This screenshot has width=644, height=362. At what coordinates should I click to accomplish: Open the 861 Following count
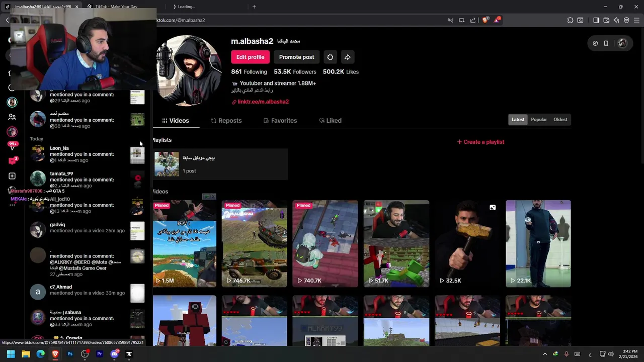(x=249, y=72)
